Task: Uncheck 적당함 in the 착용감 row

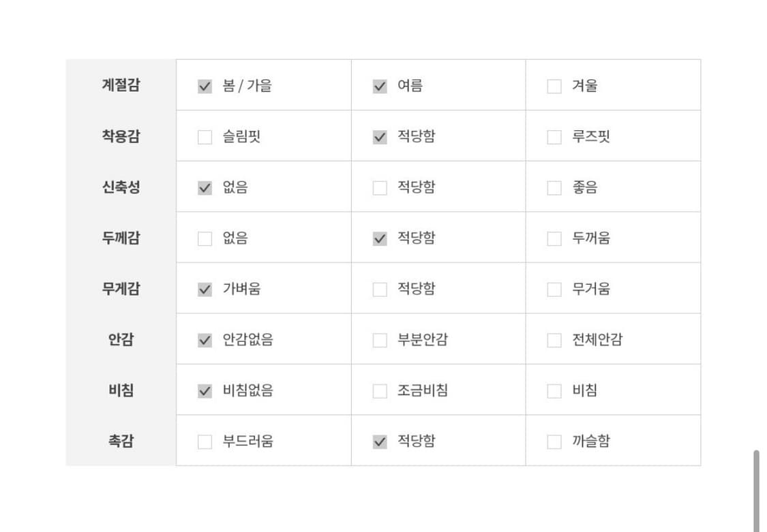Action: click(x=379, y=136)
